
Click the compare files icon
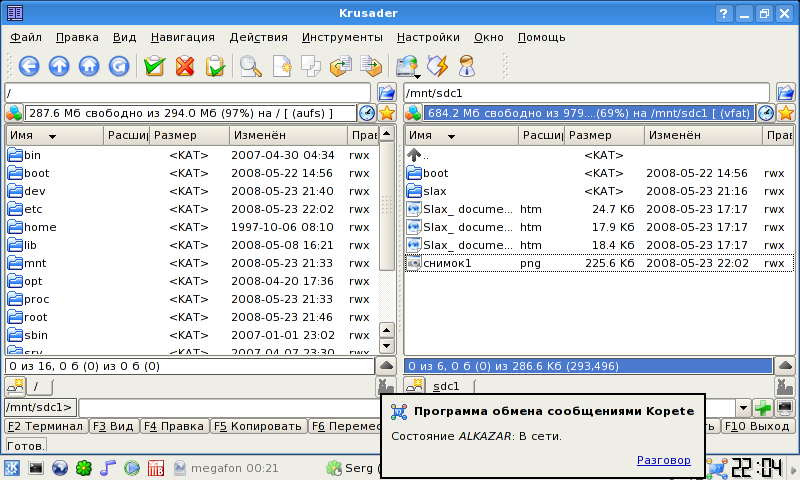pos(311,66)
